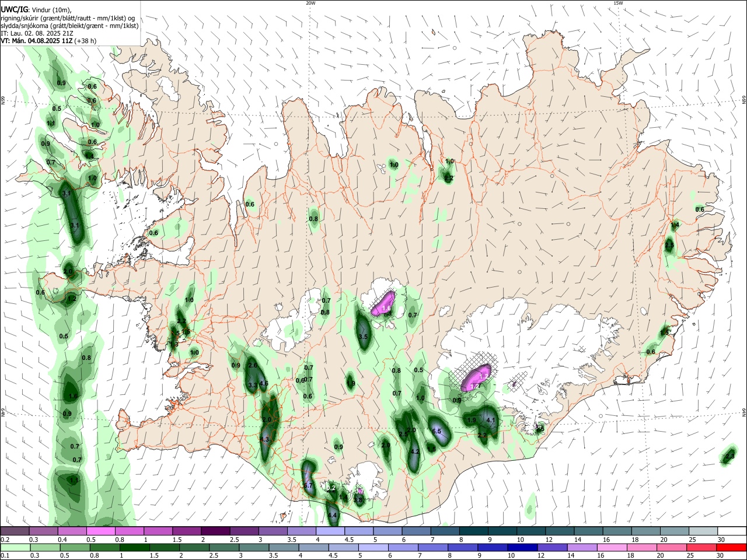The height and width of the screenshot is (560, 747).
Task: Click the 'VT: Mán. 04.08.2025 11Z (+38 h)' line
Action: (48, 41)
